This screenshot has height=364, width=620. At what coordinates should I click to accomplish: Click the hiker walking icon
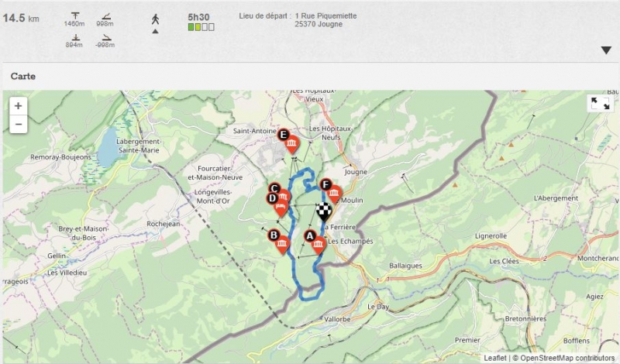[155, 19]
